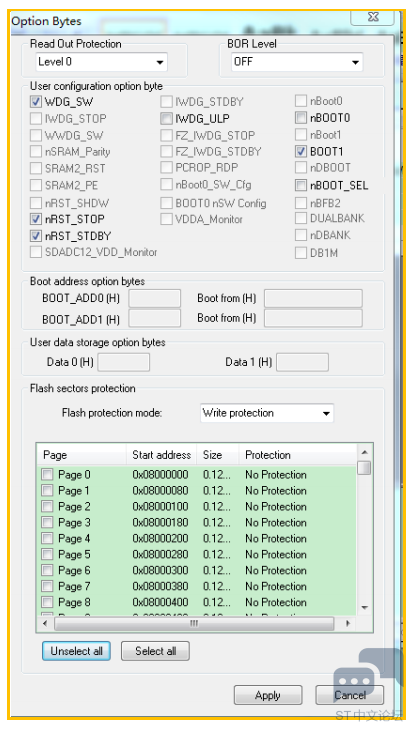Check the Page 8 protection checkbox

pyautogui.click(x=47, y=602)
